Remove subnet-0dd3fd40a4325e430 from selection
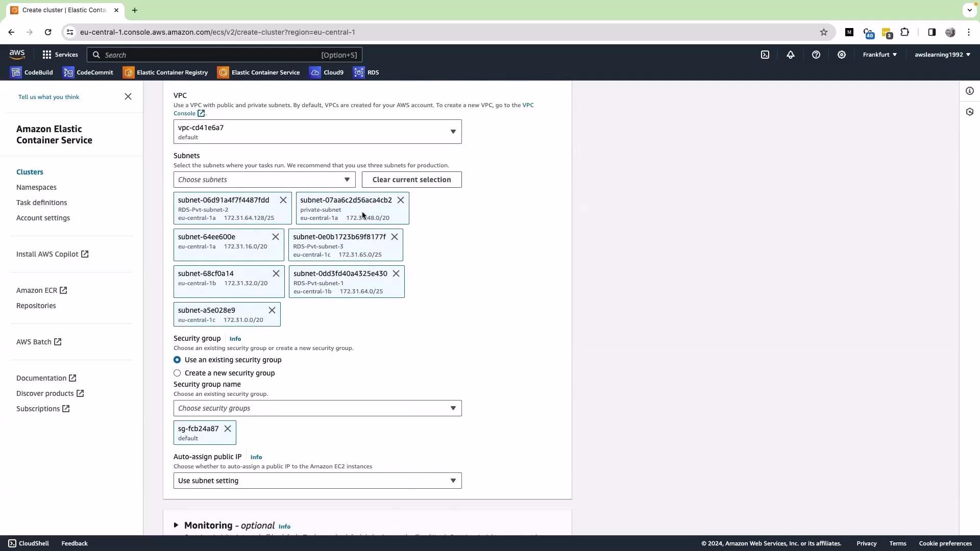 (x=396, y=273)
